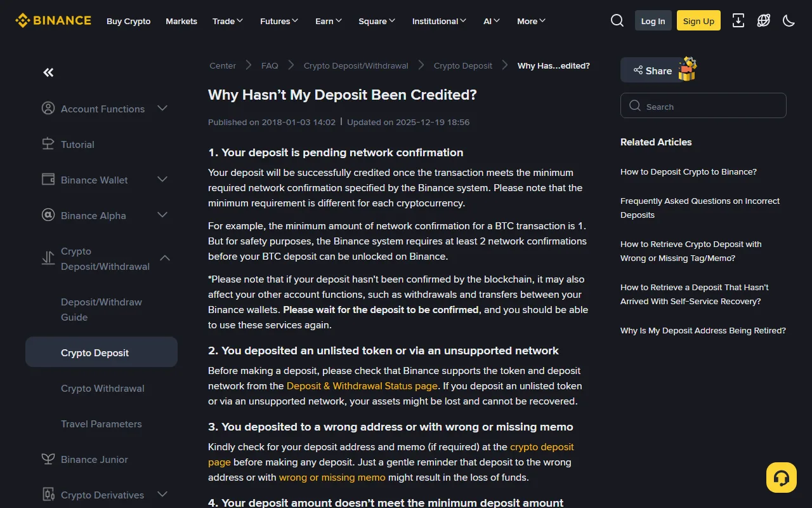
Task: Click the 'Updated on 2025-12-19 18:56' text
Action: pos(409,122)
